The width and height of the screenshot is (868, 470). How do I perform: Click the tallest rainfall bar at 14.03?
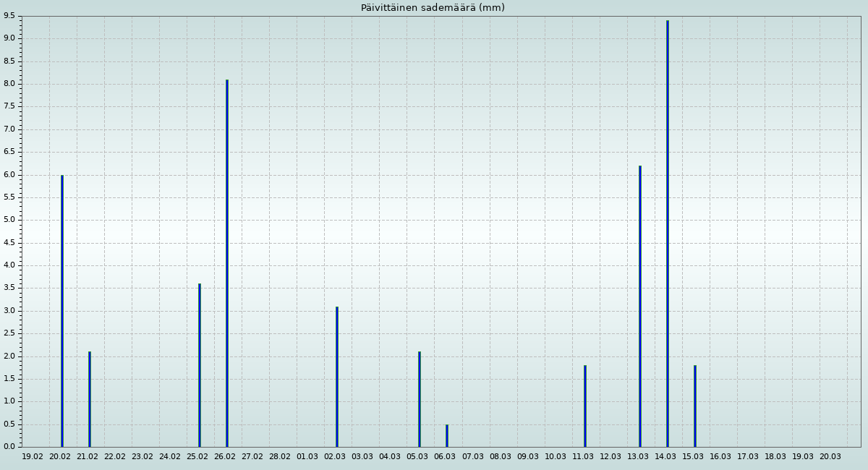coord(668,233)
